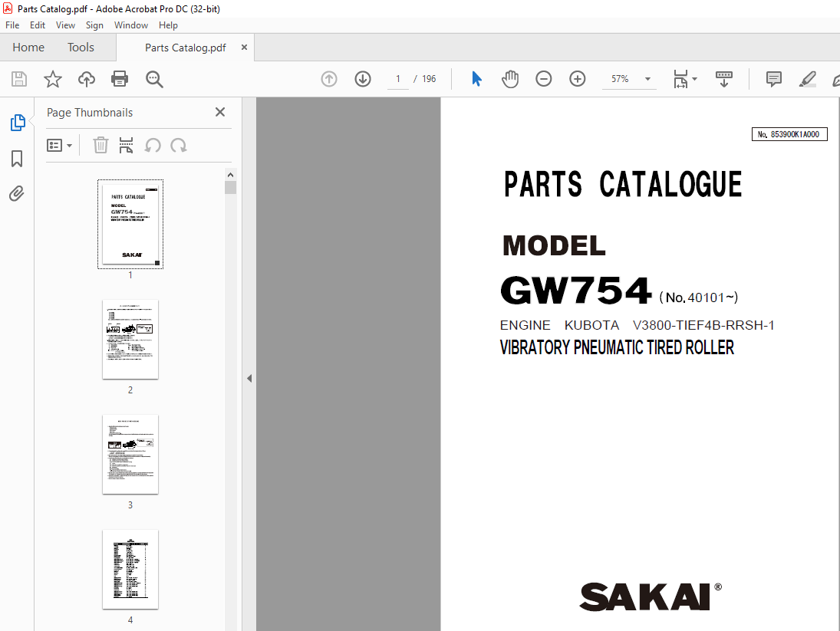Screen dimensions: 840x631
Task: Activate the Hand pan tool
Action: click(510, 79)
